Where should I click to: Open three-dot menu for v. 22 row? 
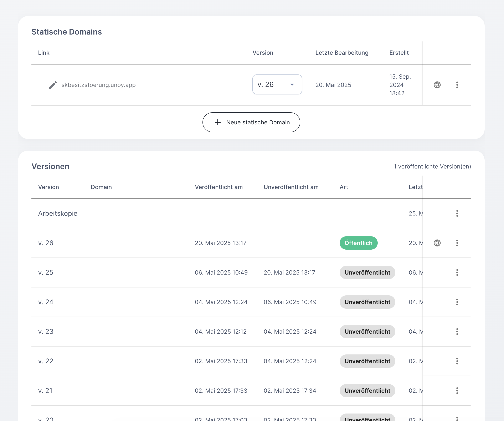457,361
